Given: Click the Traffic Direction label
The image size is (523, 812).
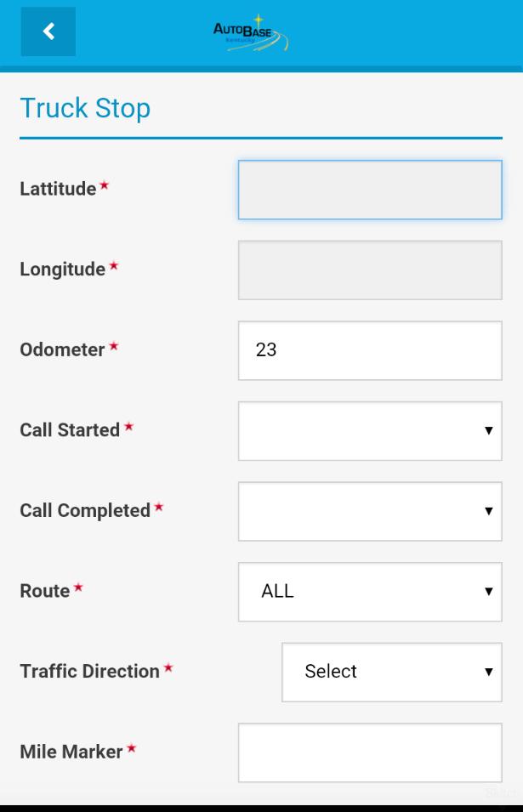Looking at the screenshot, I should click(89, 671).
